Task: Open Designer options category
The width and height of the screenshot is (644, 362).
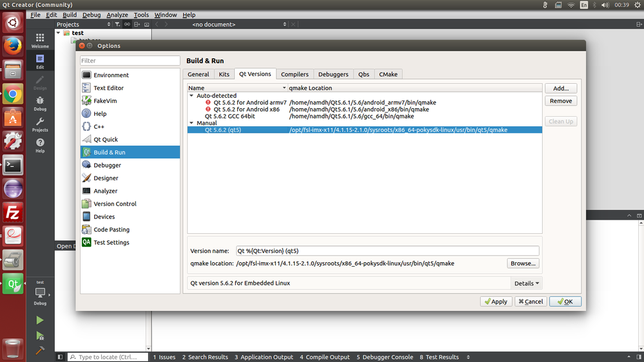Action: [x=130, y=178]
